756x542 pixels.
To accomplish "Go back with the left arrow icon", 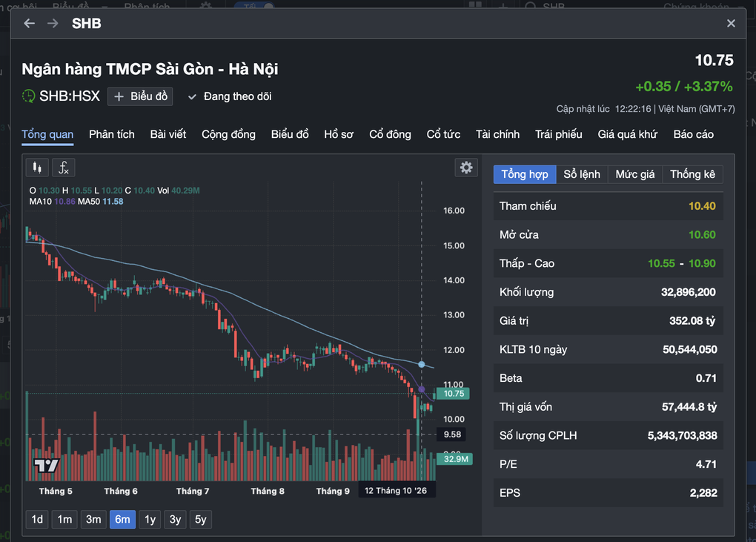I will tap(30, 23).
